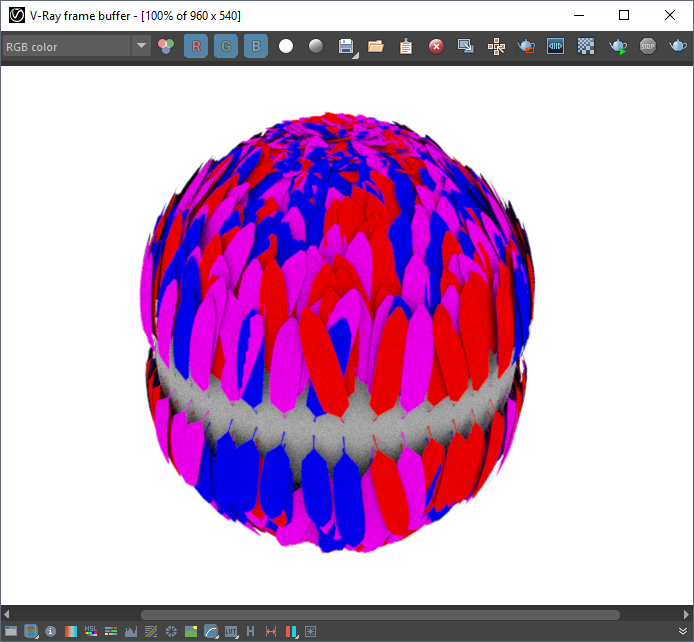Open the curves color correction
Image resolution: width=694 pixels, height=642 pixels.
click(x=211, y=631)
